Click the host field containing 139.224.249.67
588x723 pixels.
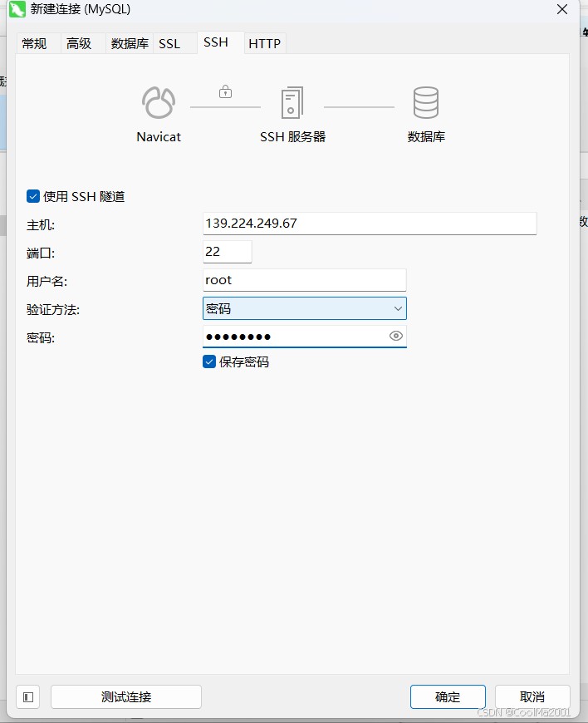[370, 224]
